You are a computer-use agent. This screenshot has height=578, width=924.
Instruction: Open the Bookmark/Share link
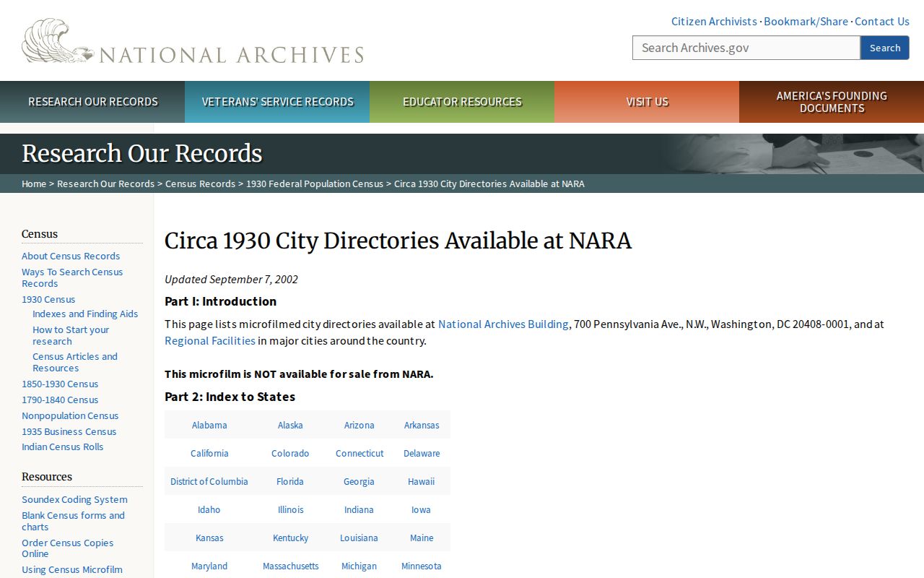click(806, 22)
